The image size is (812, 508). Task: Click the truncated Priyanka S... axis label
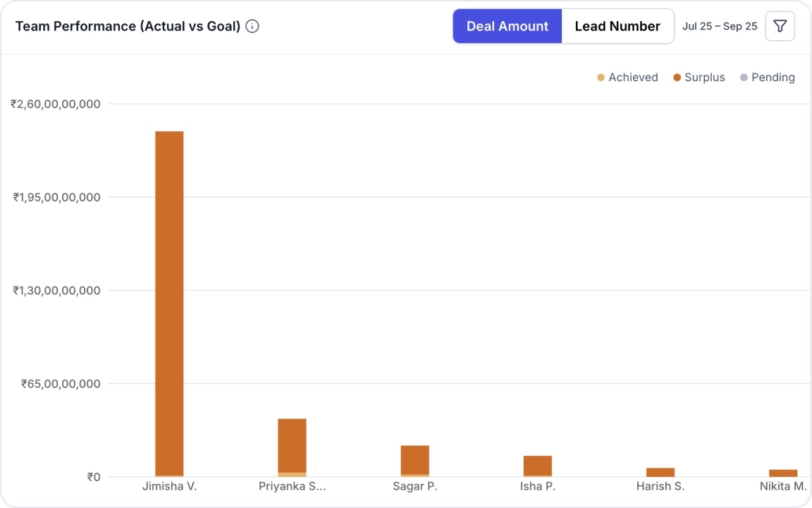point(292,486)
